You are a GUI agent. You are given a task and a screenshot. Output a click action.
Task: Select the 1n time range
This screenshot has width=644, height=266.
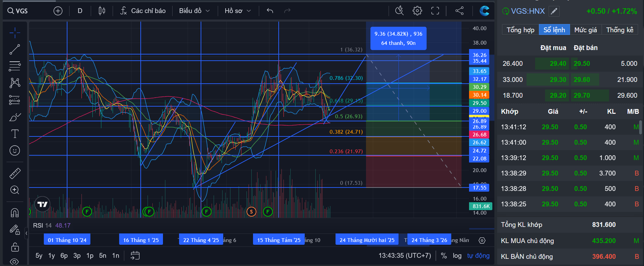(x=116, y=256)
